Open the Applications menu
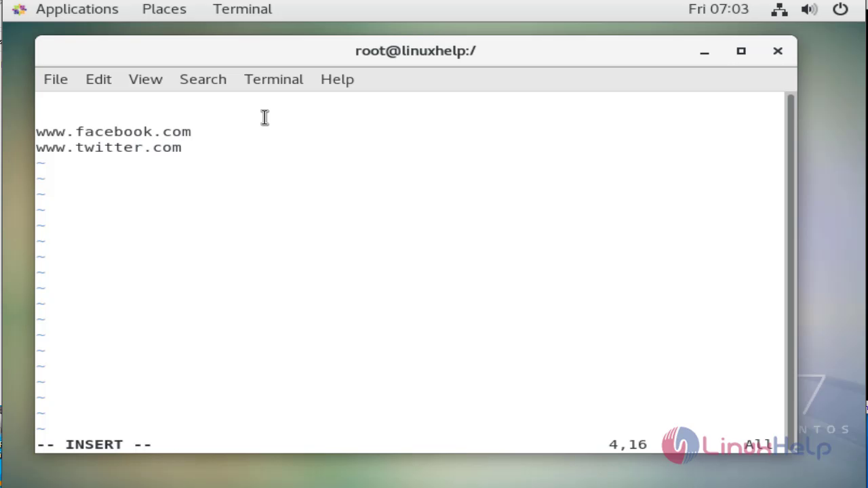This screenshot has width=868, height=488. point(77,9)
